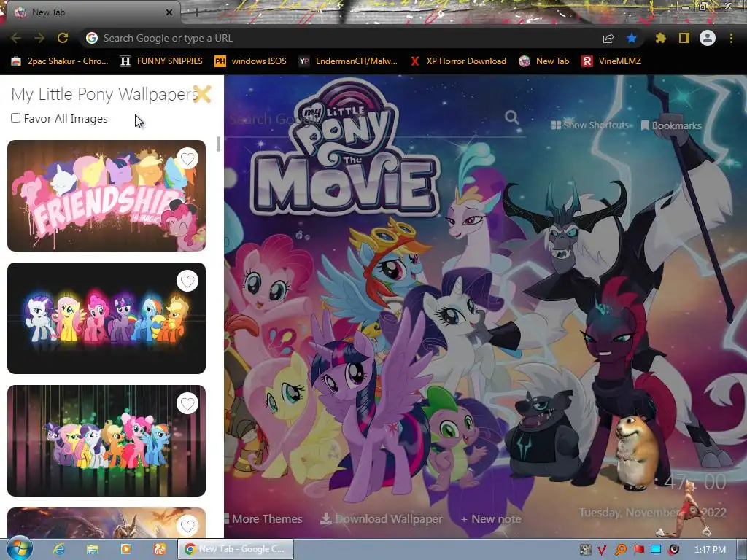This screenshot has height=560, width=747.
Task: Open the orange app taskbar icon
Action: [160, 550]
